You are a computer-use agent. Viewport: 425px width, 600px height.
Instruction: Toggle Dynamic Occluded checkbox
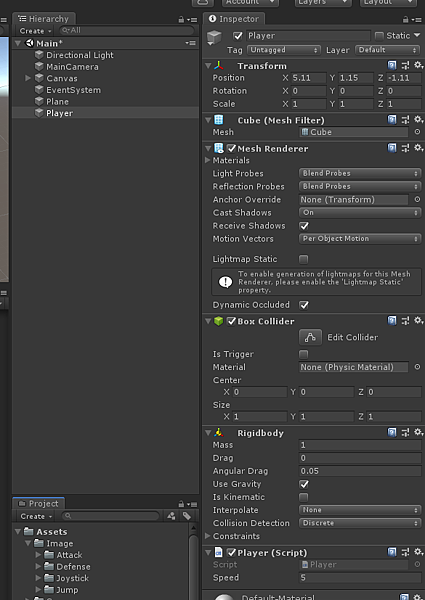click(x=304, y=305)
